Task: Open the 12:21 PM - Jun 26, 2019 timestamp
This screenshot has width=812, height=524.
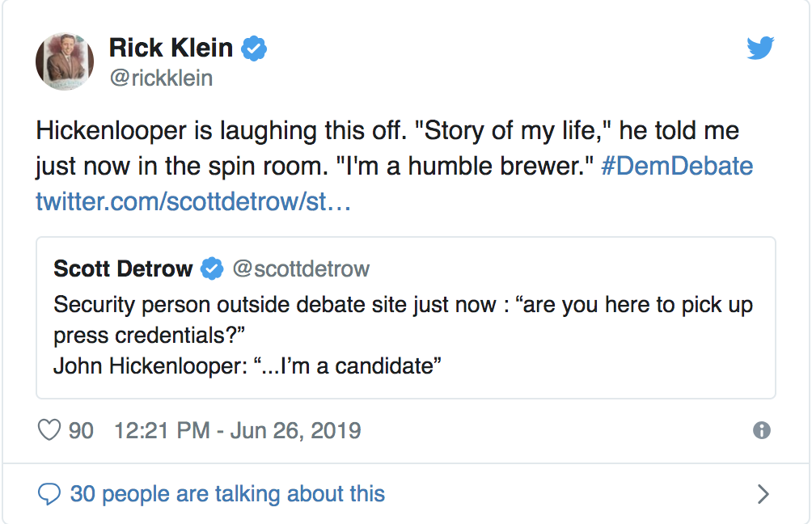Action: click(237, 431)
